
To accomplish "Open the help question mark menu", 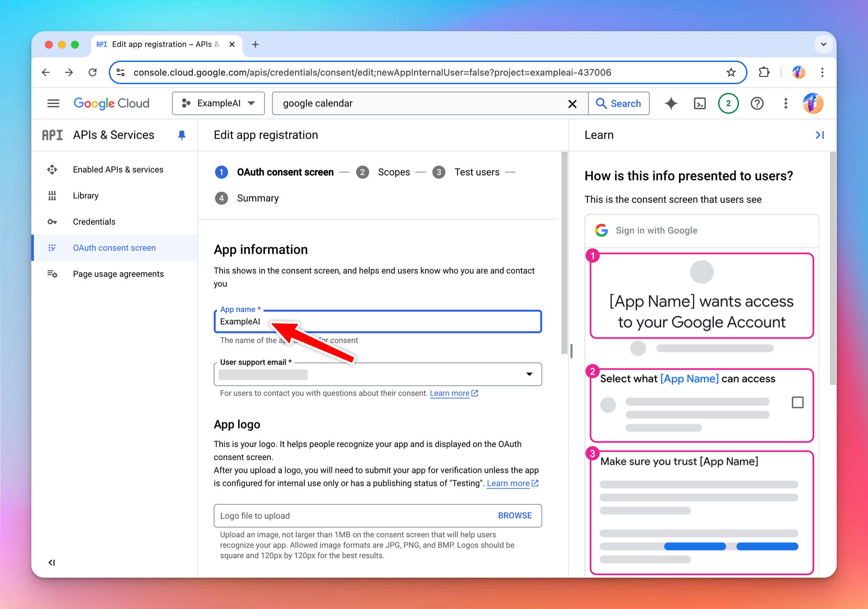I will [x=757, y=103].
